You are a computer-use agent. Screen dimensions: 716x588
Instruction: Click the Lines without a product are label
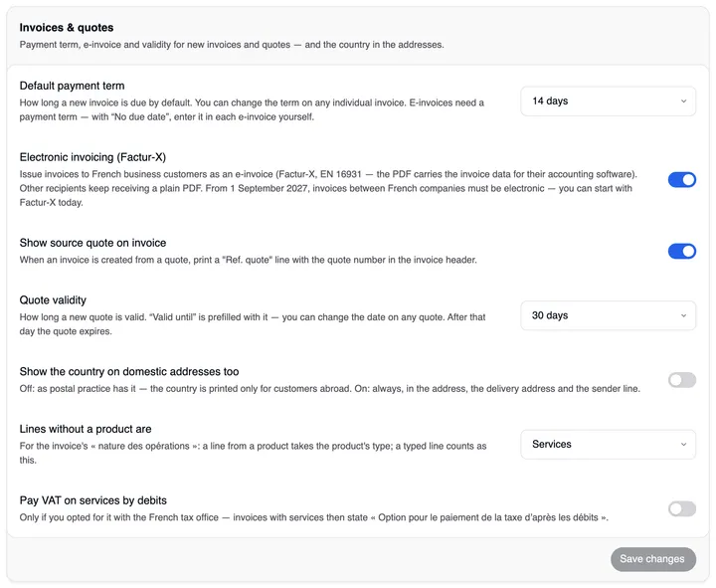click(86, 429)
